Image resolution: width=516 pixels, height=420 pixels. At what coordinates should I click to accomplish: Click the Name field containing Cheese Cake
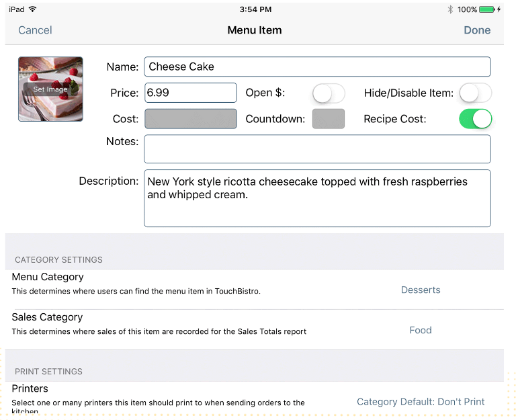point(317,67)
